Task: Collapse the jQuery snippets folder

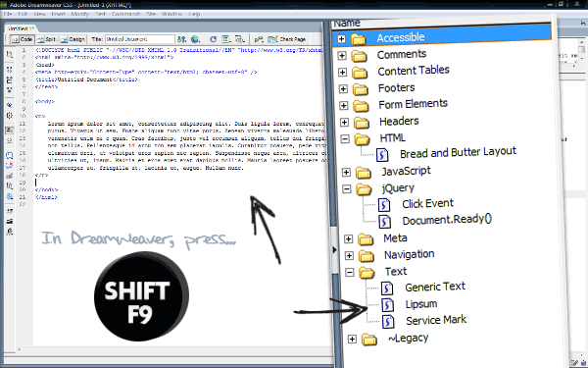Action: pos(347,188)
